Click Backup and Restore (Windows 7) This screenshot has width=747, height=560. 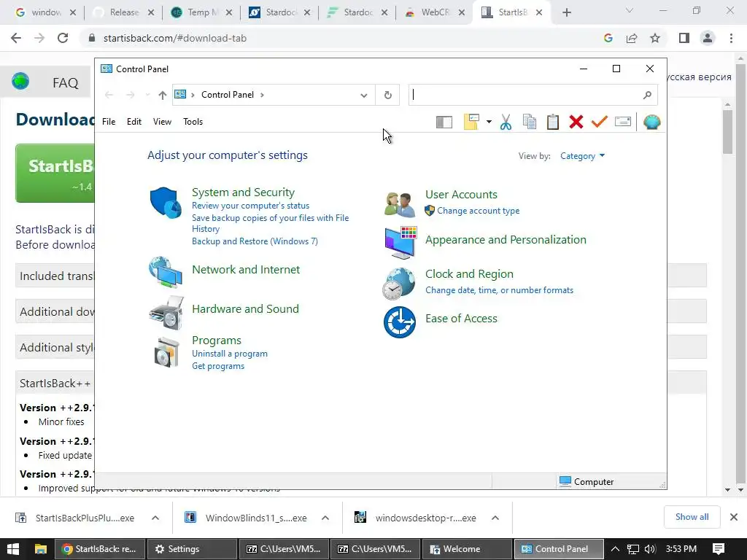point(255,241)
